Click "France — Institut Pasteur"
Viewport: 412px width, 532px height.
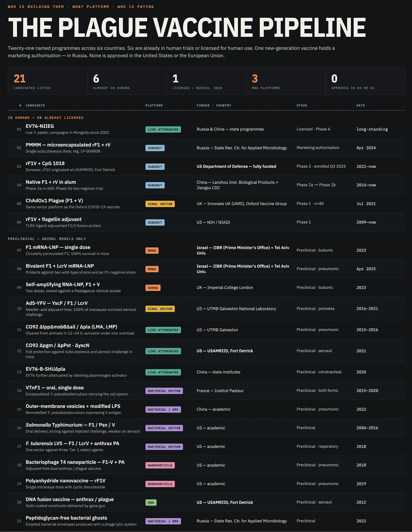coord(220,391)
